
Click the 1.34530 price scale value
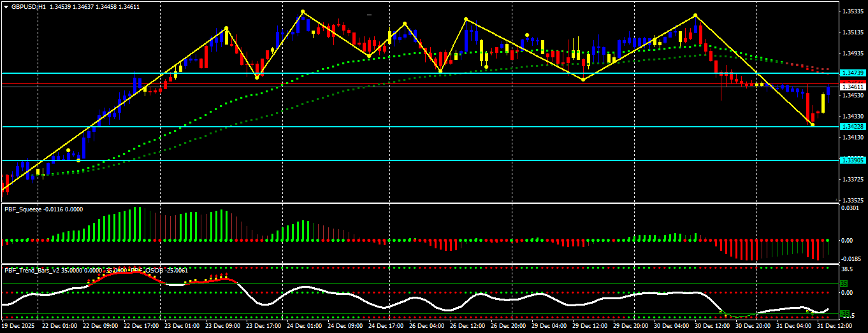coord(852,96)
